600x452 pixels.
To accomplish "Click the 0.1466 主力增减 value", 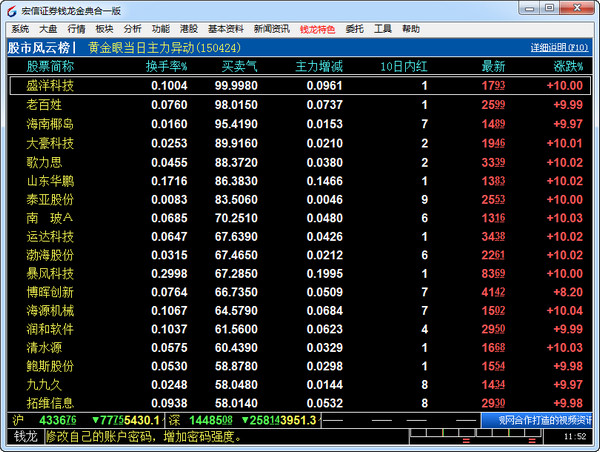I will pyautogui.click(x=324, y=181).
